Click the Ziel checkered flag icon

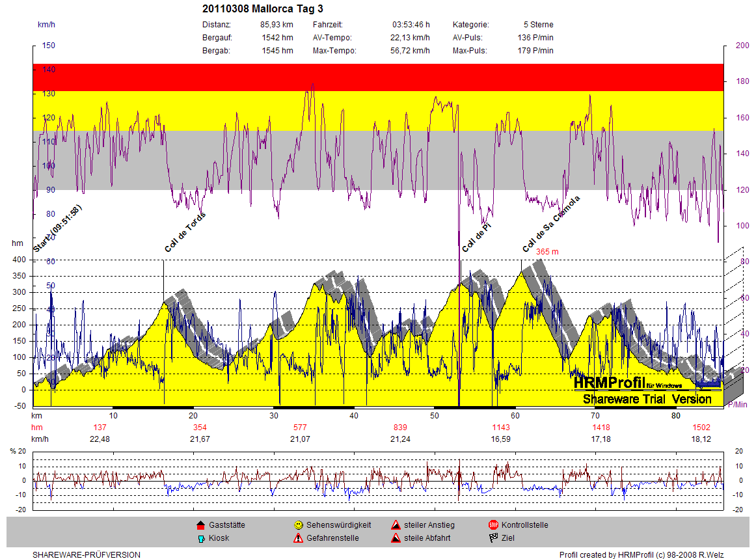[493, 538]
